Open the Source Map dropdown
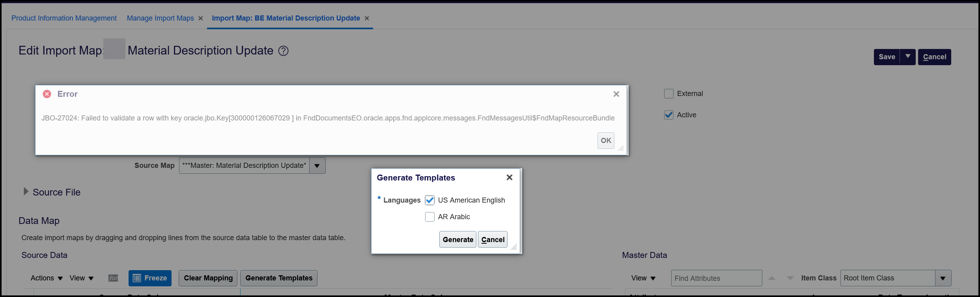This screenshot has width=980, height=297. [317, 165]
